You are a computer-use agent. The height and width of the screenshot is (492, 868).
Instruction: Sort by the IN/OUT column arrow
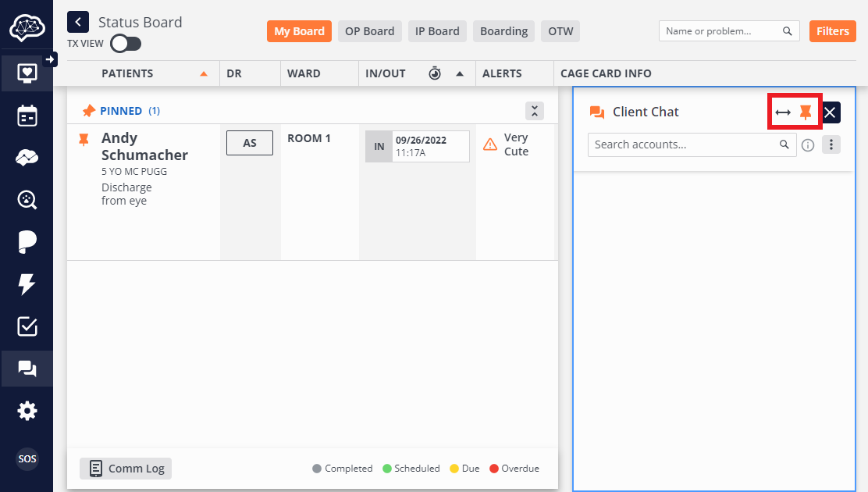click(x=460, y=73)
